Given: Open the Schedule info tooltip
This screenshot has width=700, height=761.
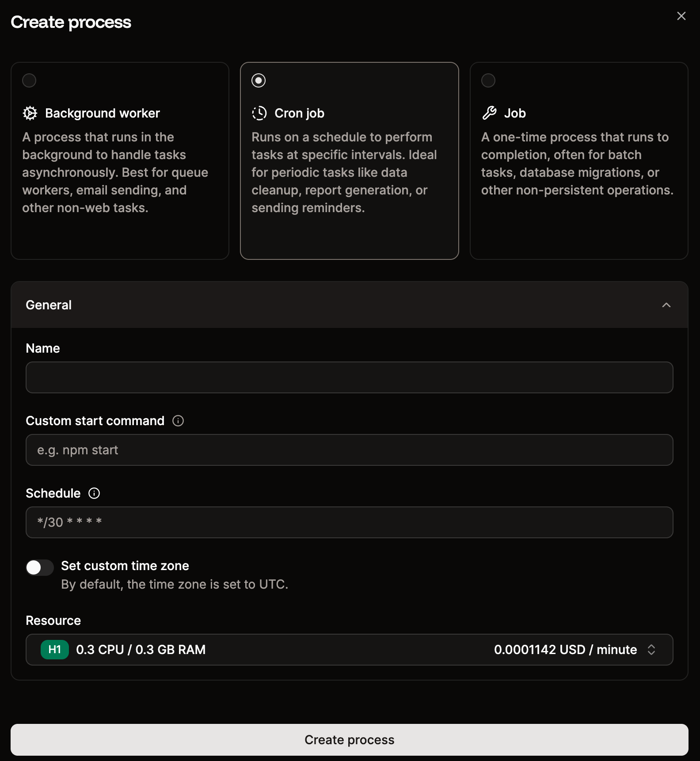Looking at the screenshot, I should click(x=94, y=493).
